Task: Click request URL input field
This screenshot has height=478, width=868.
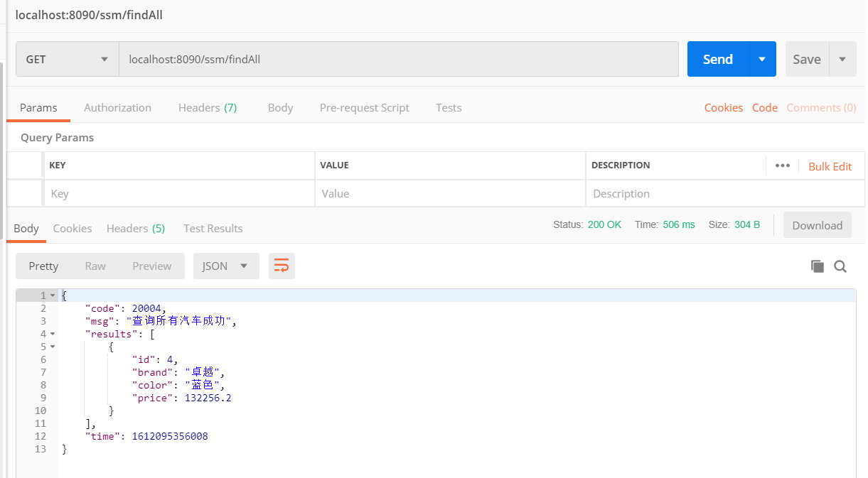Action: (398, 59)
